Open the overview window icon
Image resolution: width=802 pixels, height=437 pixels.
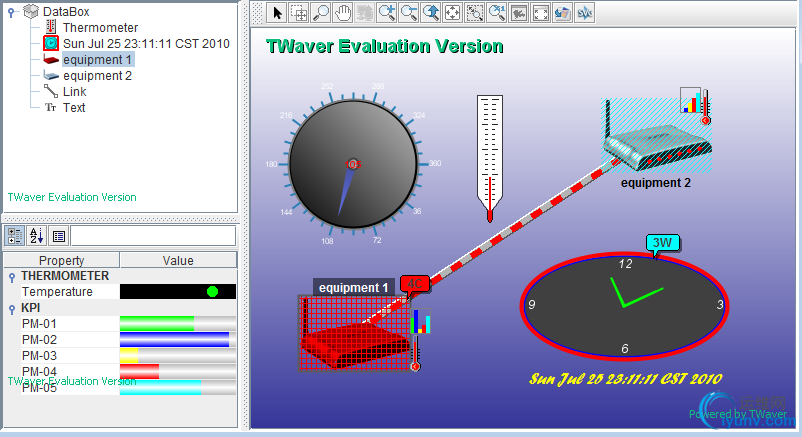tap(519, 13)
